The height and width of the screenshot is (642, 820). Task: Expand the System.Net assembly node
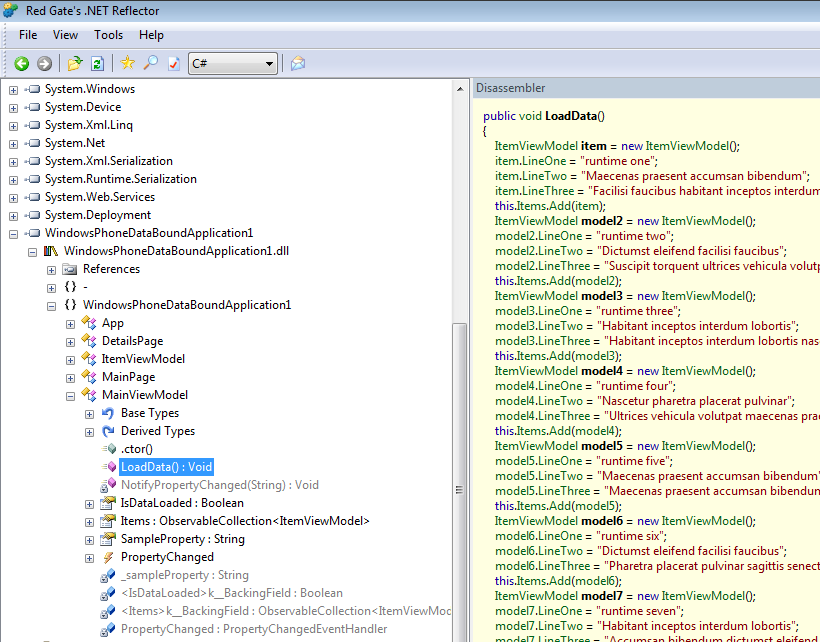point(14,144)
